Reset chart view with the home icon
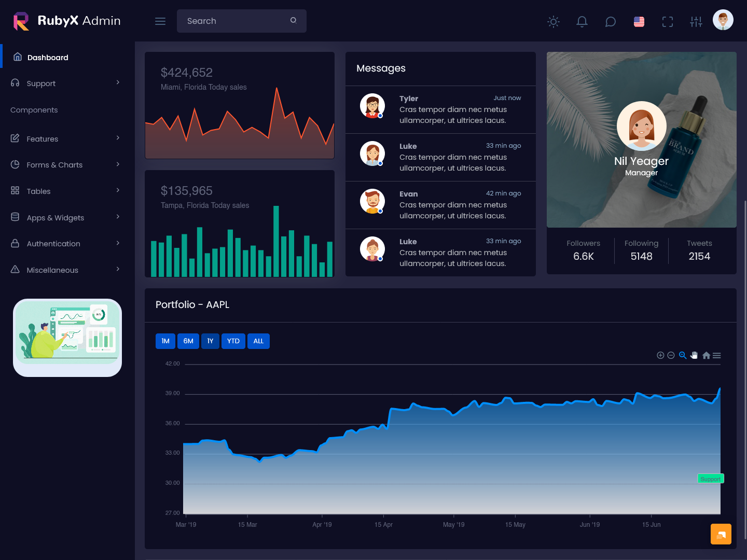The width and height of the screenshot is (747, 560). [706, 355]
